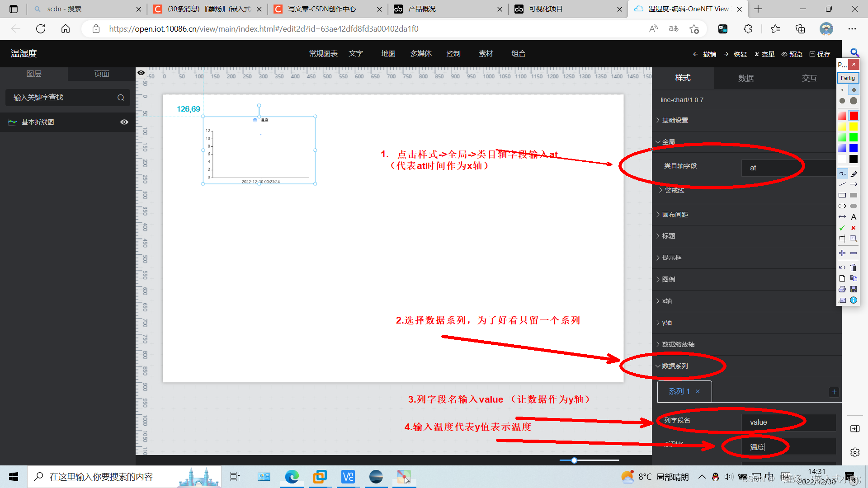Select the largest dot brush size
This screenshot has width=868, height=488.
coord(854,101)
